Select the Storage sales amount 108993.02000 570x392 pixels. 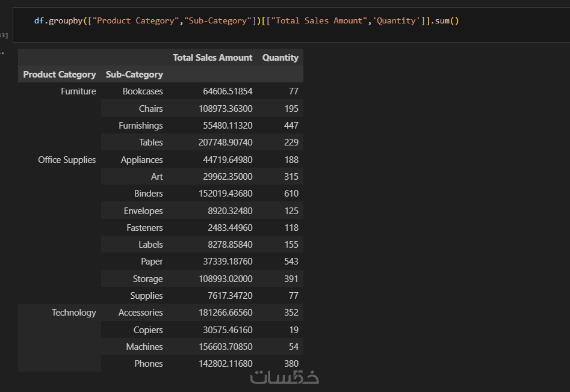pyautogui.click(x=226, y=279)
